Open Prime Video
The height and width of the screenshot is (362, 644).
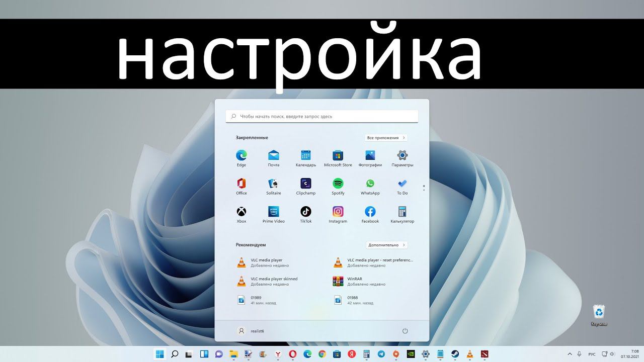(274, 214)
